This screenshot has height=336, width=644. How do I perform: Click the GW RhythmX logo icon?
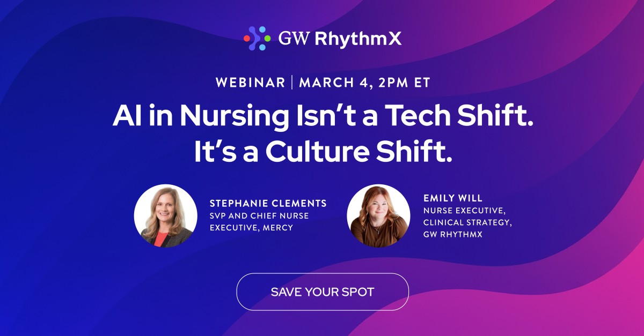click(257, 38)
